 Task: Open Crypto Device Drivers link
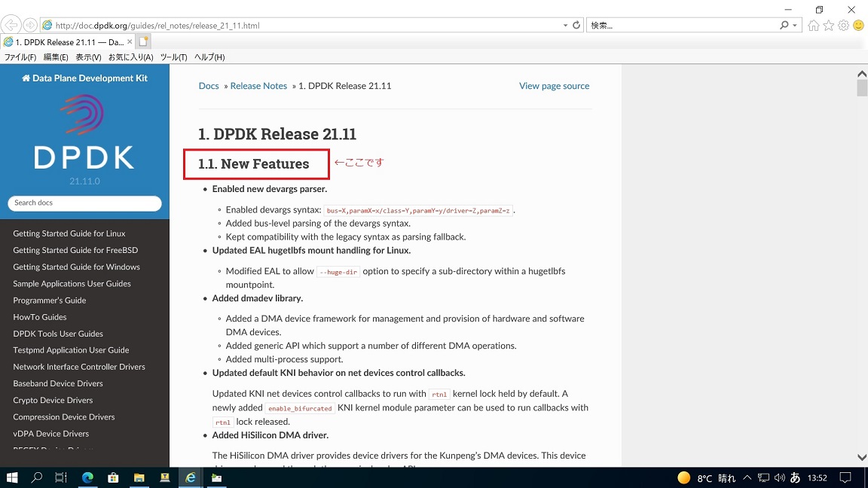53,400
